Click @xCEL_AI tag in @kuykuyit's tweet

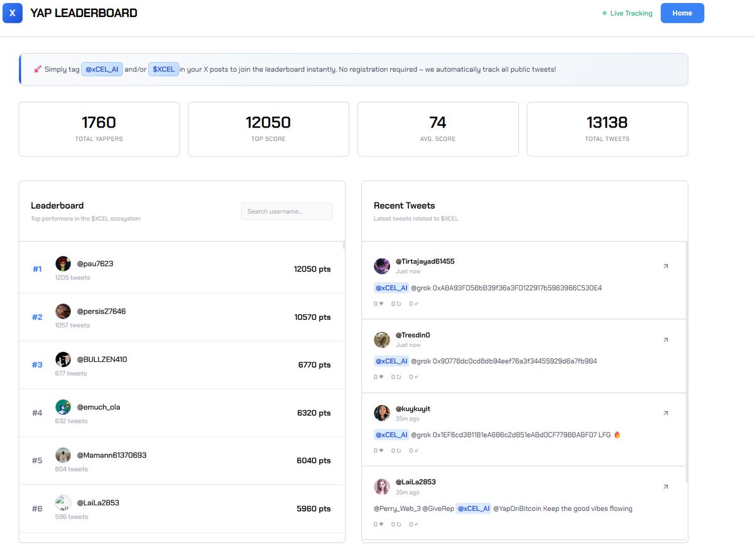[x=391, y=435]
